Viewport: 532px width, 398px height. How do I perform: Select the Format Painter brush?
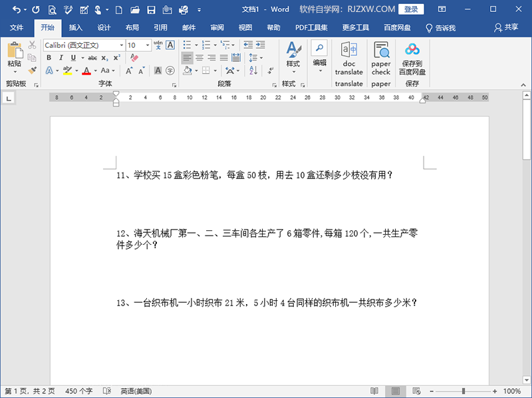(32, 71)
